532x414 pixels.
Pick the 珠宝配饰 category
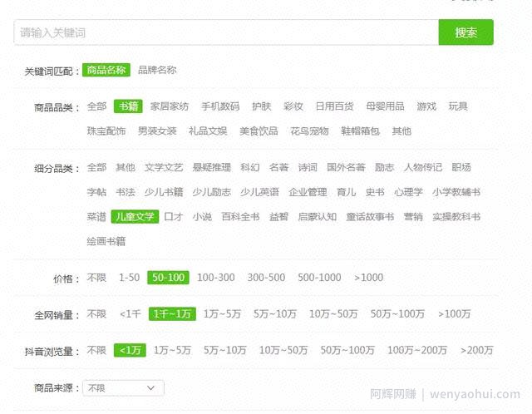click(106, 131)
